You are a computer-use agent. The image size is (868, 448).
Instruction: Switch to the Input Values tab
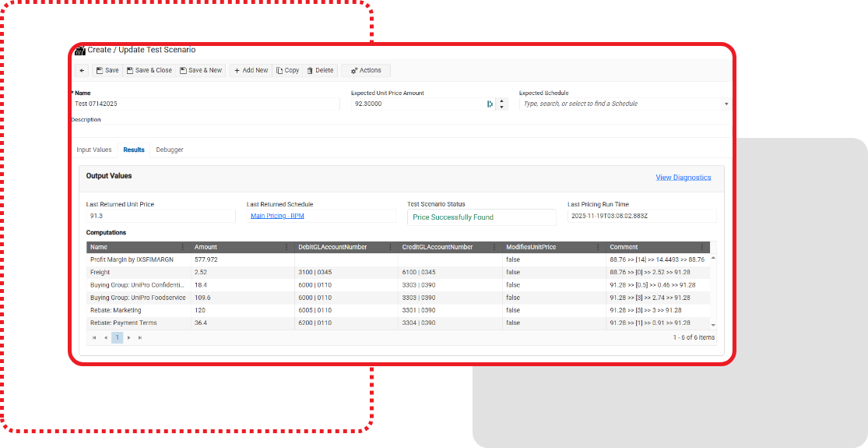click(94, 150)
